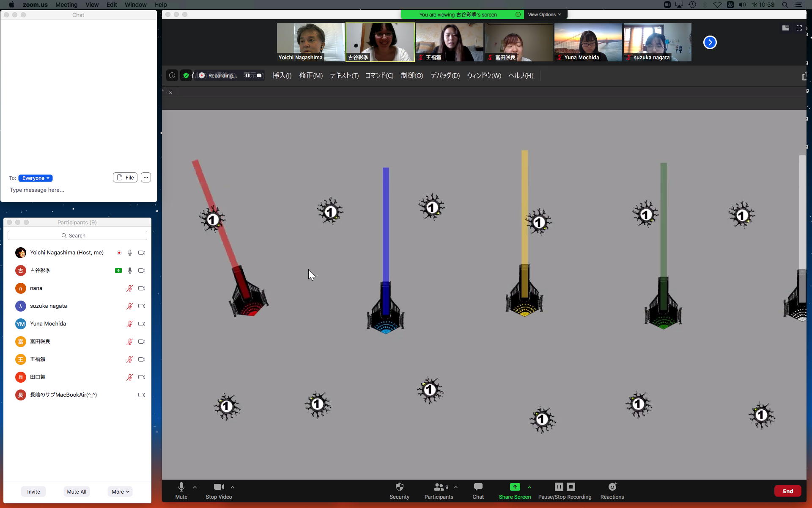Toggle Mute microphone in meeting toolbar
The height and width of the screenshot is (508, 812).
tap(181, 487)
